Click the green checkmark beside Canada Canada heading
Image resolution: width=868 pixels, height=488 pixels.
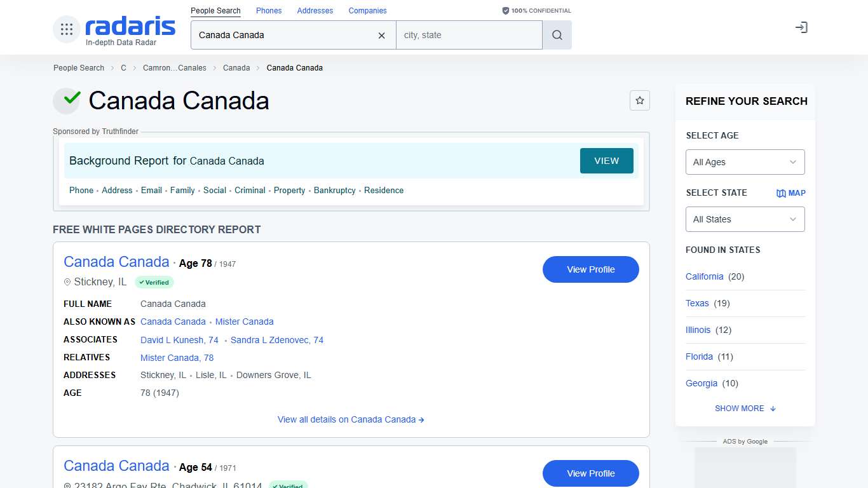coord(67,100)
